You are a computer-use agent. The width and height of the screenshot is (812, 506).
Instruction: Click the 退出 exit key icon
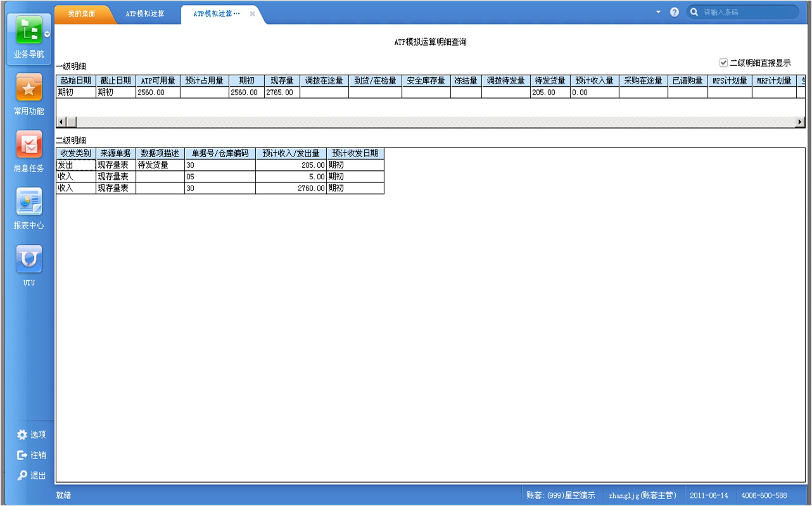[x=23, y=475]
